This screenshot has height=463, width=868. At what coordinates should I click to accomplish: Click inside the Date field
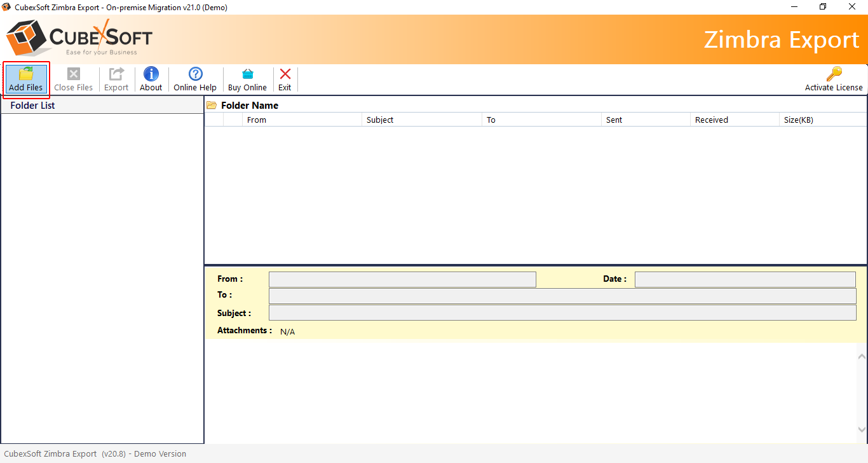745,279
